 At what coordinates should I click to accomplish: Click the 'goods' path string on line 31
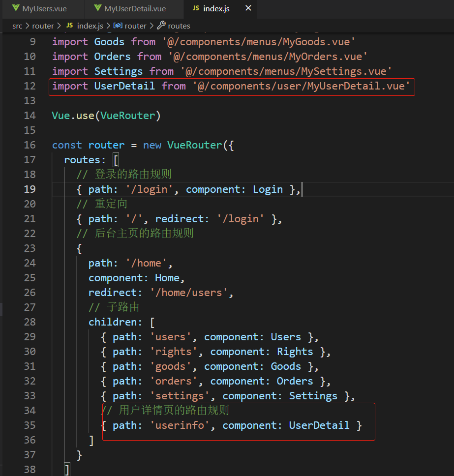tap(170, 366)
